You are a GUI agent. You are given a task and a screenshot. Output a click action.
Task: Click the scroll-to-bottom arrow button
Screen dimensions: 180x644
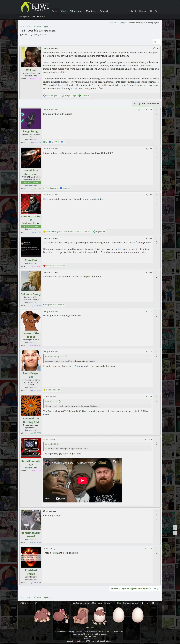[x=175, y=533]
